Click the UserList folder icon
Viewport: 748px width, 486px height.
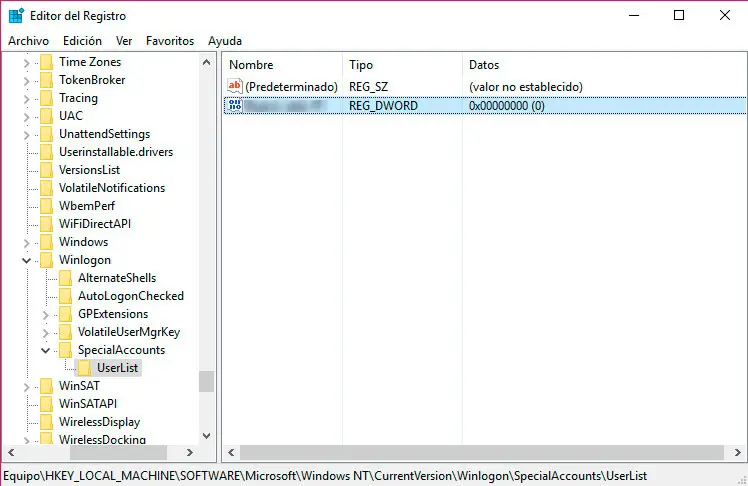(x=84, y=368)
